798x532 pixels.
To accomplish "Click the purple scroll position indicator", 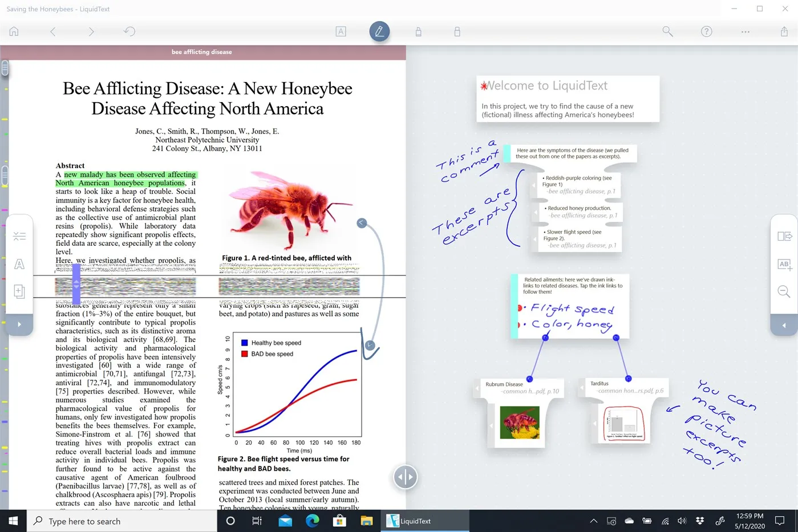I will [x=76, y=283].
